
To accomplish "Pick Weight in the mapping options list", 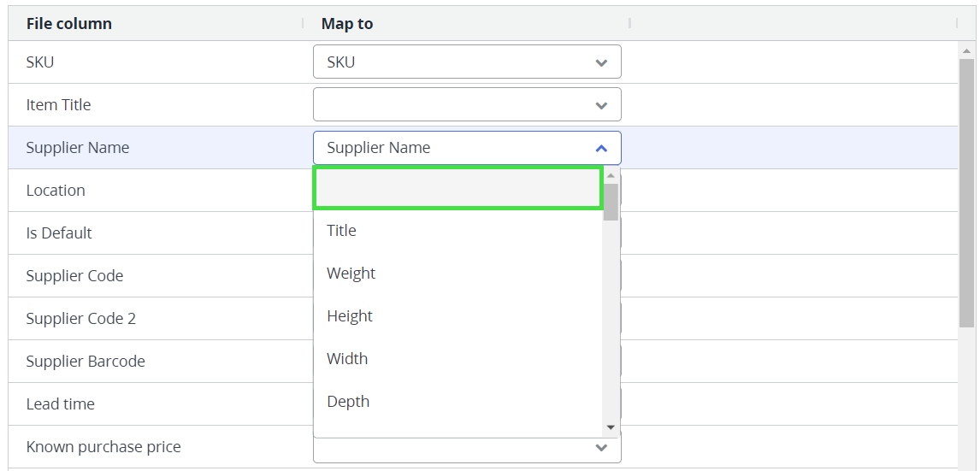I will tap(351, 274).
